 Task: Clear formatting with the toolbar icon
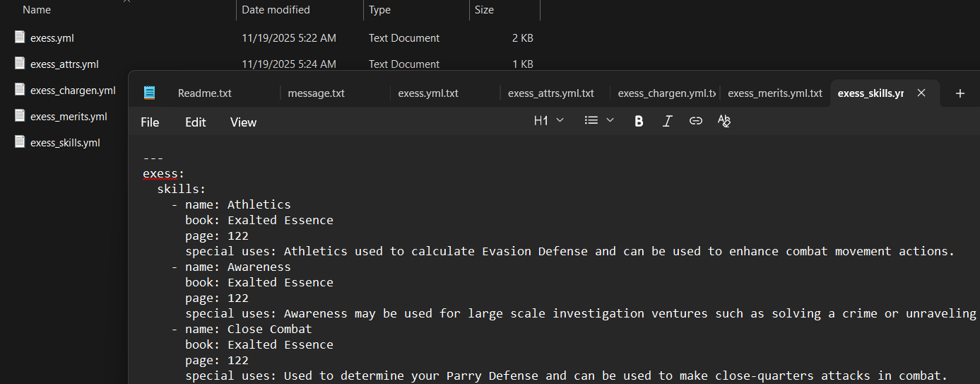[724, 121]
